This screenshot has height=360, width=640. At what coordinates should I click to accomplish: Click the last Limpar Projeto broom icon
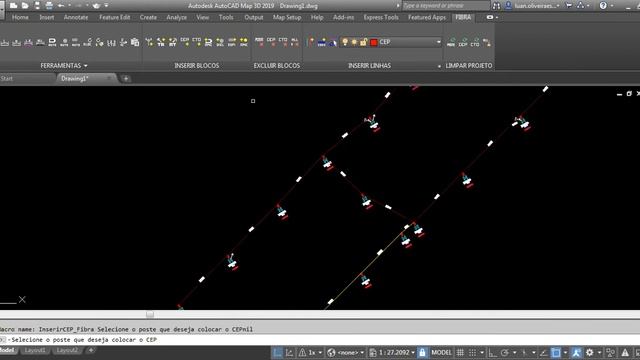tap(487, 42)
